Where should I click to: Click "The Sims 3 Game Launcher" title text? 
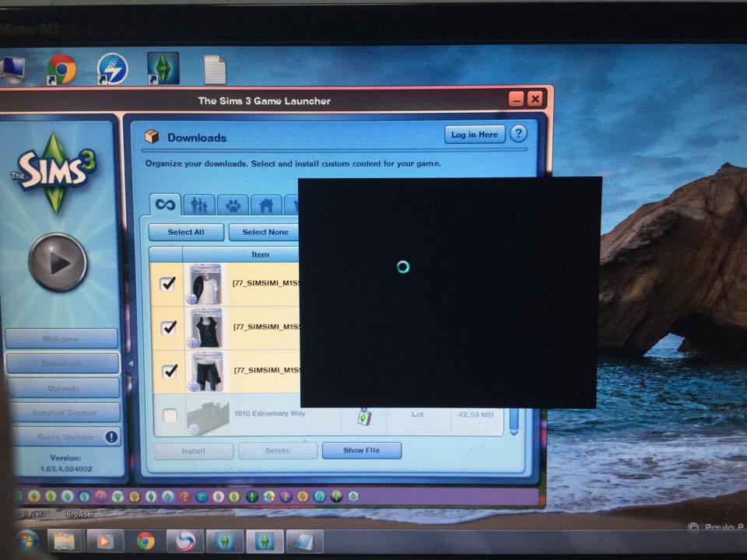265,101
